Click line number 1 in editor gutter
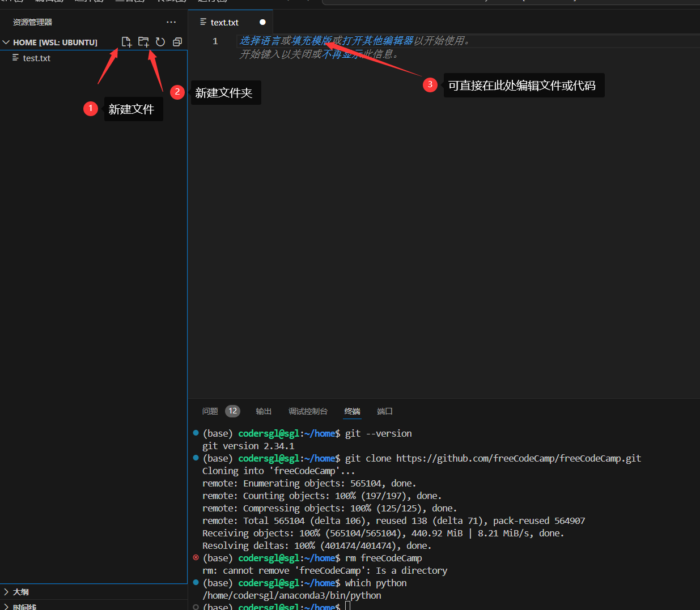 click(x=215, y=41)
